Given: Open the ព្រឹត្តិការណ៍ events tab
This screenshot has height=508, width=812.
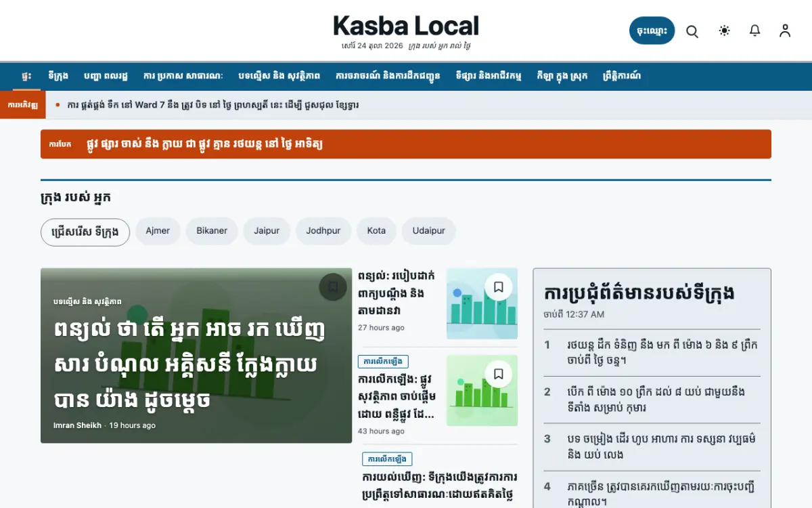Looking at the screenshot, I should click(x=622, y=76).
